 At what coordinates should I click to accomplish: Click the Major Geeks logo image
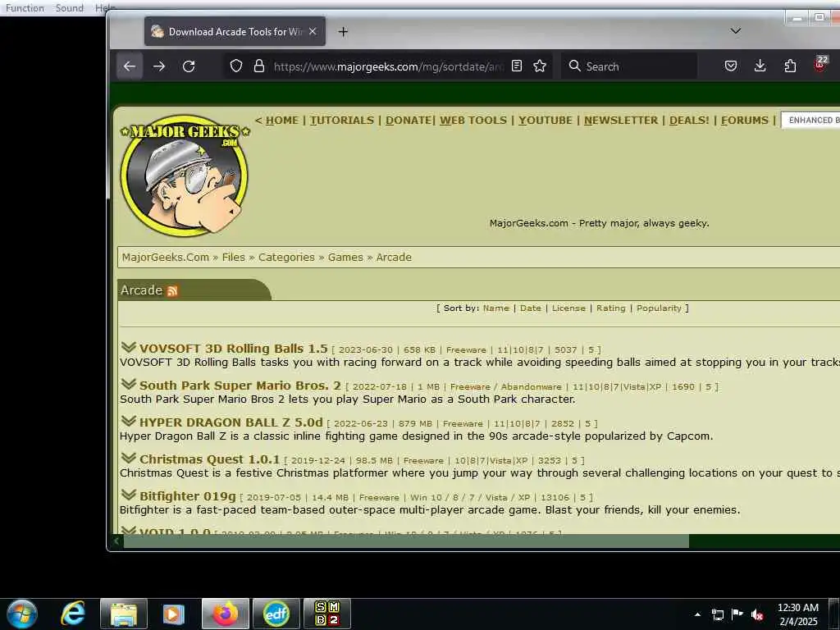pos(185,175)
